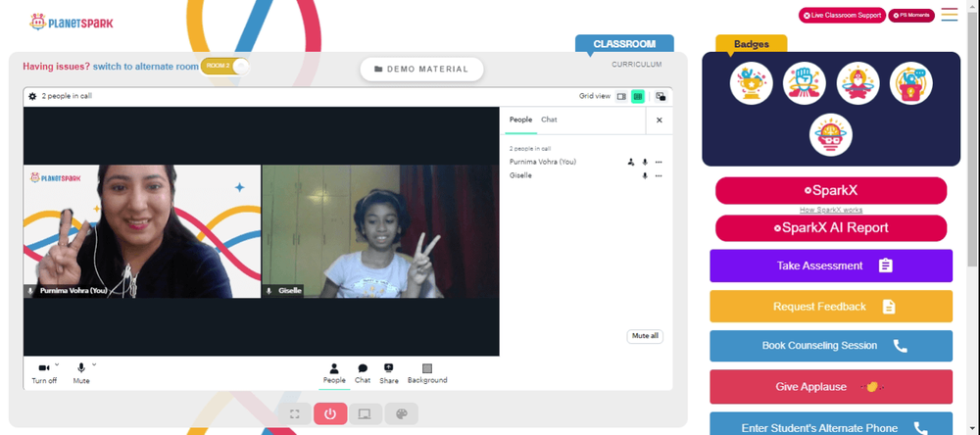Click '2 people in call' header text
The width and height of the screenshot is (980, 435).
coord(67,96)
